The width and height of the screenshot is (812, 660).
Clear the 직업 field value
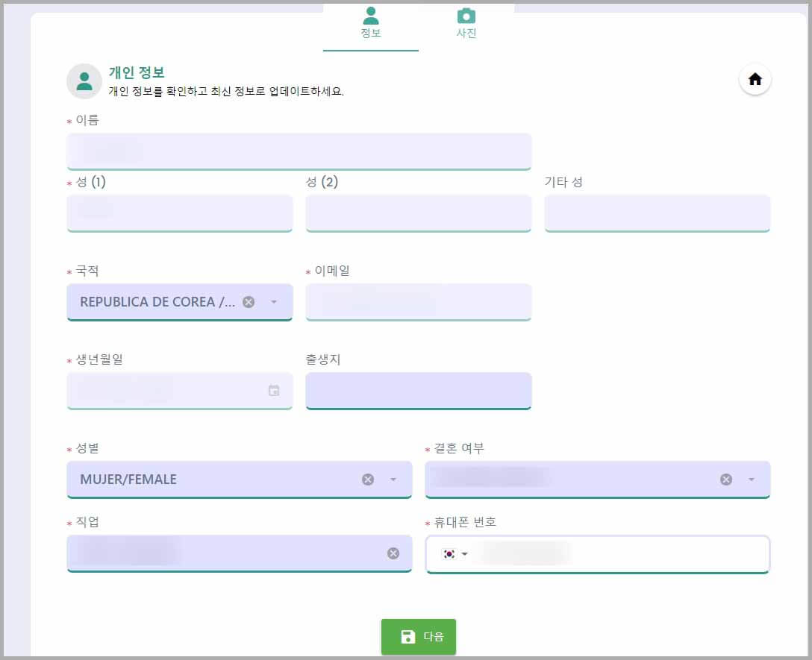pyautogui.click(x=393, y=553)
